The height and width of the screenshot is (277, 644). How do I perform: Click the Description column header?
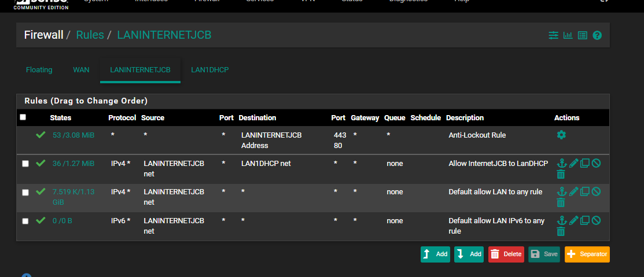(x=465, y=118)
